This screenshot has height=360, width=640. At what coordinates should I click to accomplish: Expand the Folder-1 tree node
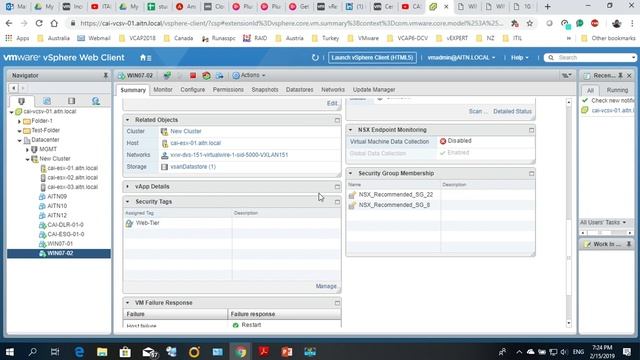click(19, 121)
